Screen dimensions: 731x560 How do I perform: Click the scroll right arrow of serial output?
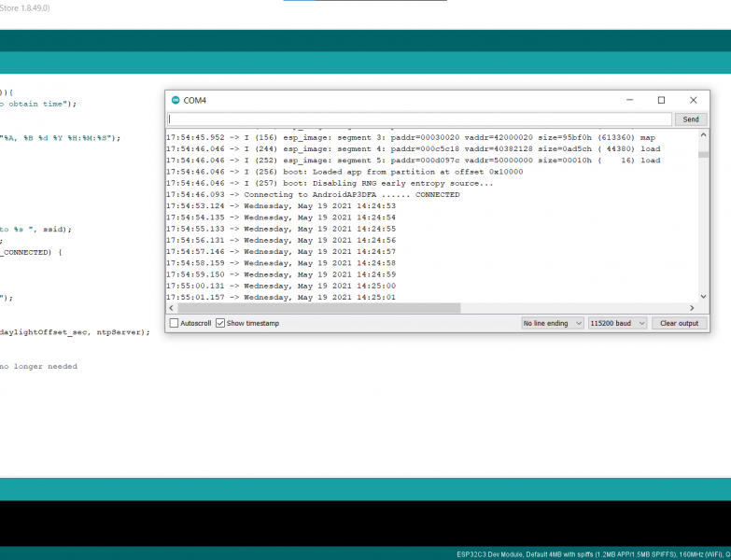692,308
